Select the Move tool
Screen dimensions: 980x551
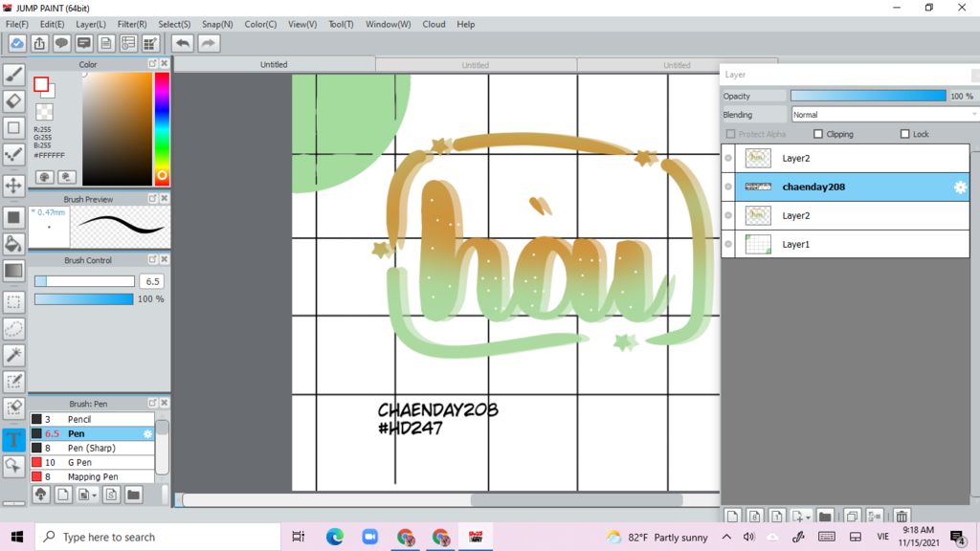coord(13,186)
